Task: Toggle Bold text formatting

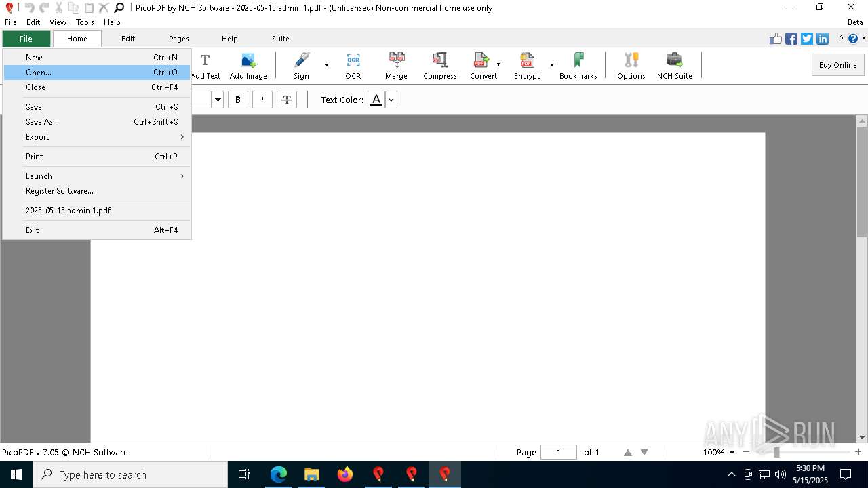Action: pyautogui.click(x=238, y=100)
